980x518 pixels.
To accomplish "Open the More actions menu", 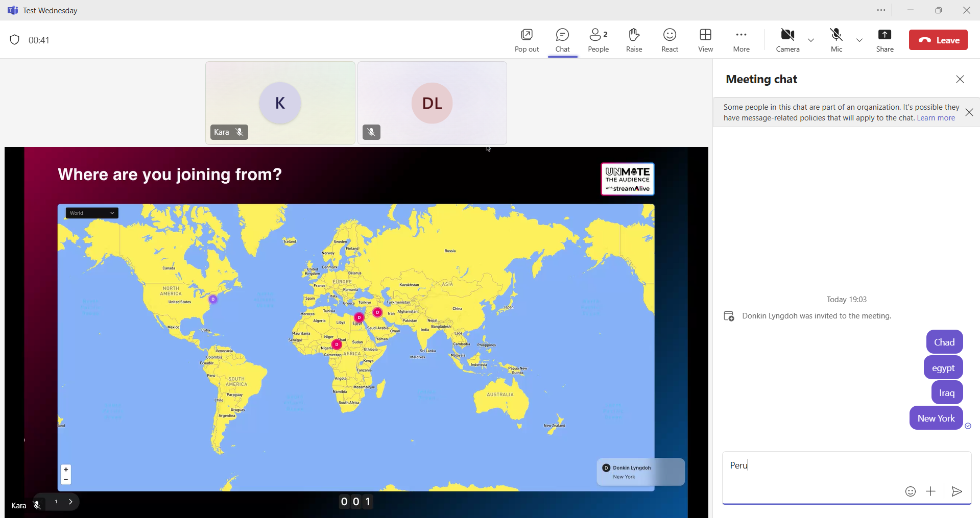I will [x=741, y=40].
